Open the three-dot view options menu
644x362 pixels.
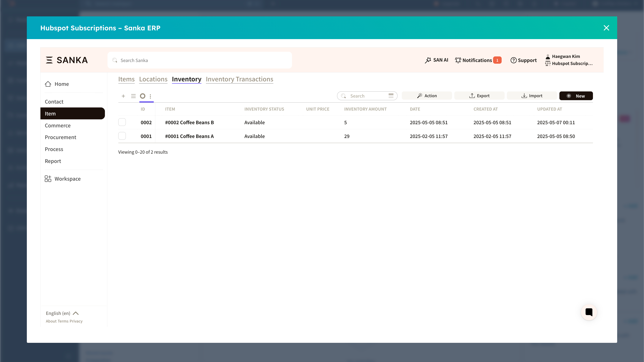150,96
